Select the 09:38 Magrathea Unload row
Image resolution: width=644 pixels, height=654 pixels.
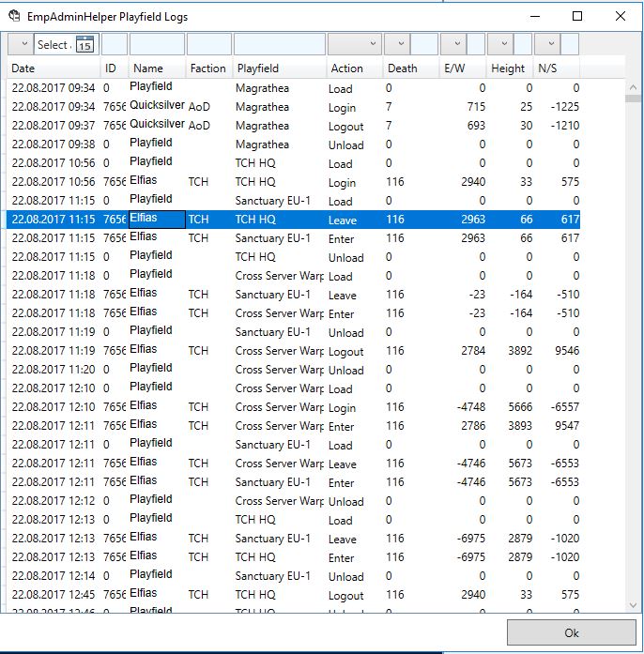[294, 144]
